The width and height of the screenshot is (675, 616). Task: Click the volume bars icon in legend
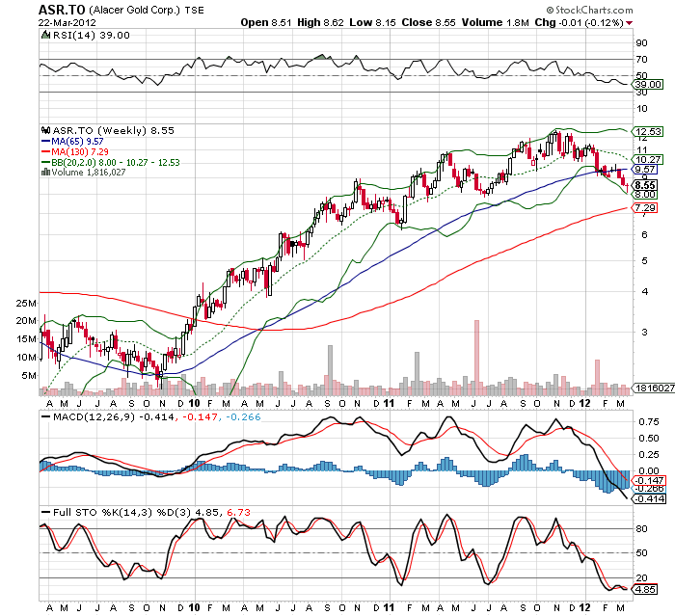click(x=45, y=173)
